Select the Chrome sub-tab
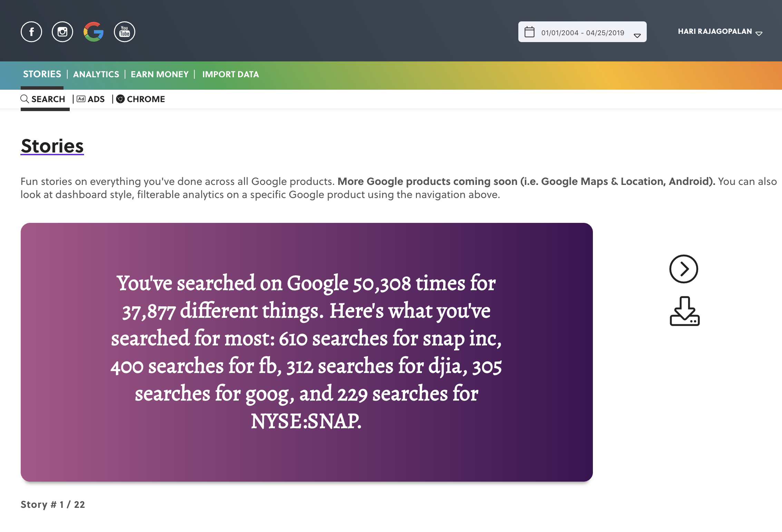The width and height of the screenshot is (782, 532). [141, 99]
